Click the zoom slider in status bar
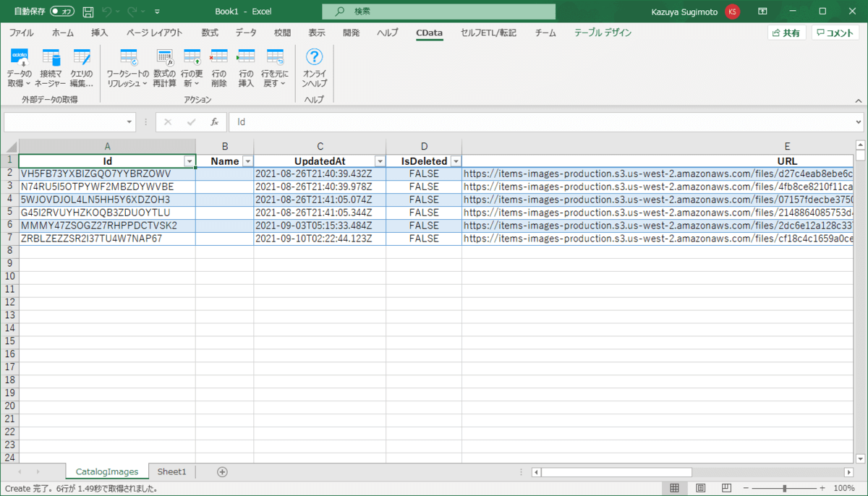 tap(784, 488)
